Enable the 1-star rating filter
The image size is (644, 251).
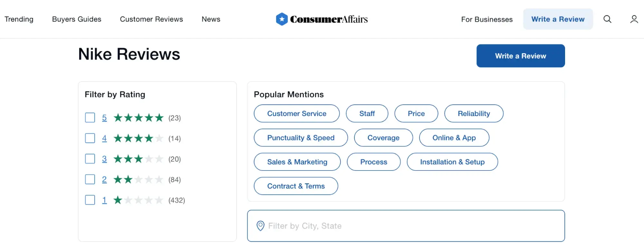click(x=90, y=200)
